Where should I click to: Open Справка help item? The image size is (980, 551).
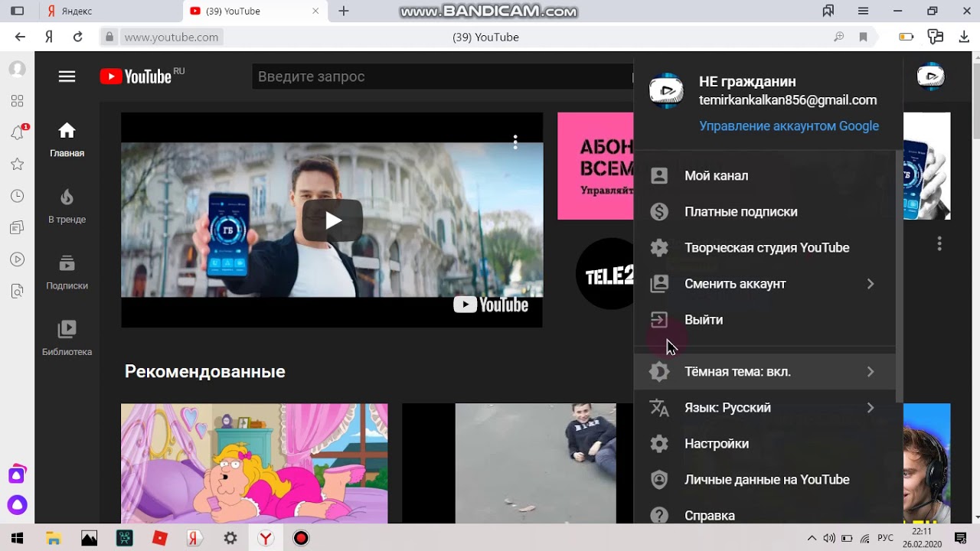764,514
